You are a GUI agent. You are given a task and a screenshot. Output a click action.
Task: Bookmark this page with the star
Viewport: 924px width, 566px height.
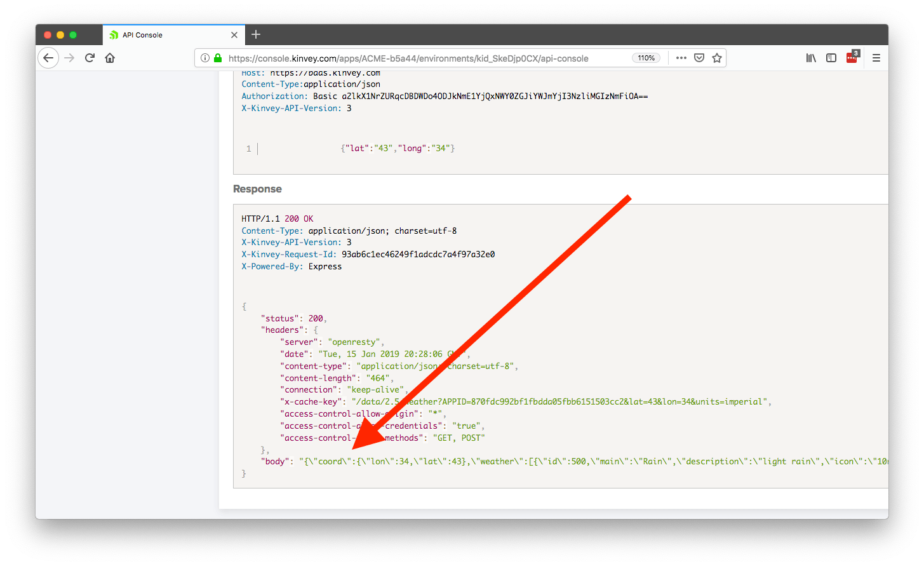[717, 58]
